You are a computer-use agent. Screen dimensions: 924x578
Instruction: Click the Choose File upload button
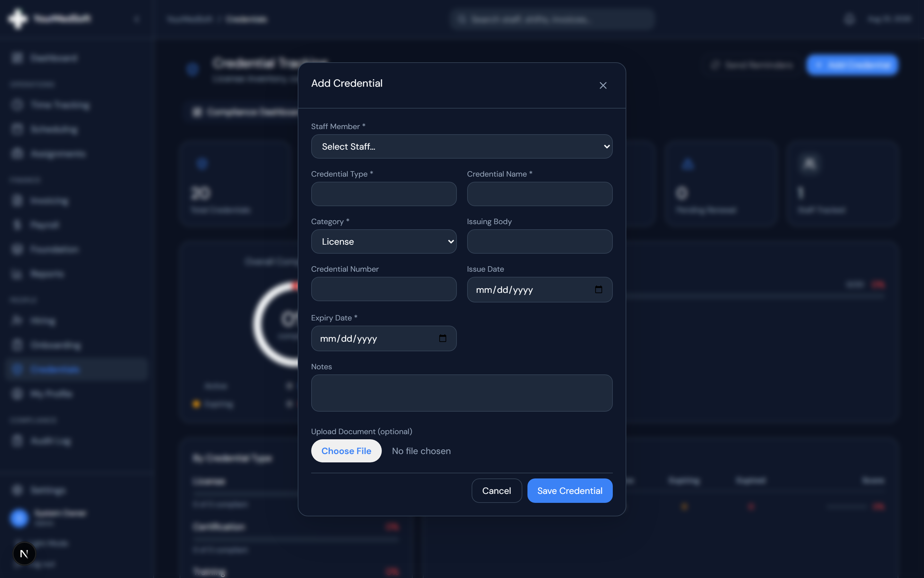[x=346, y=451]
